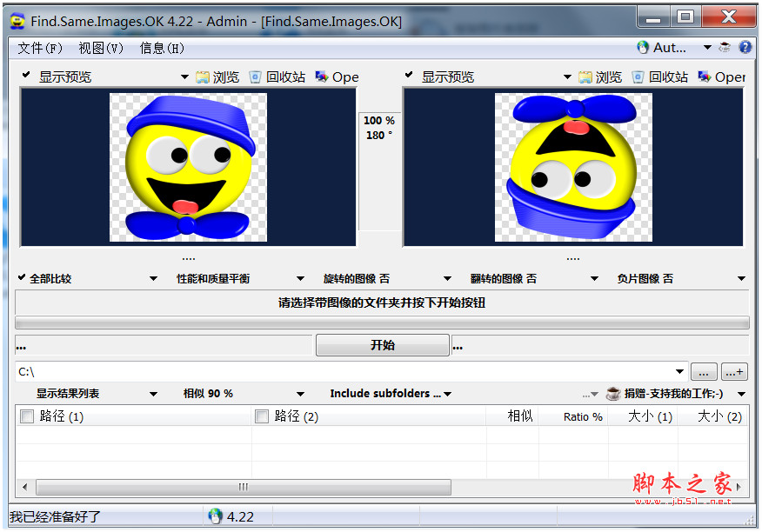This screenshot has height=532, width=762.
Task: Click the 100 % similarity value
Action: click(x=379, y=121)
